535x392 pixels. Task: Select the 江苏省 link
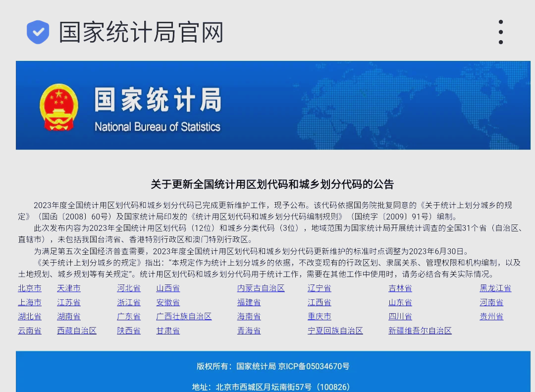tap(69, 302)
